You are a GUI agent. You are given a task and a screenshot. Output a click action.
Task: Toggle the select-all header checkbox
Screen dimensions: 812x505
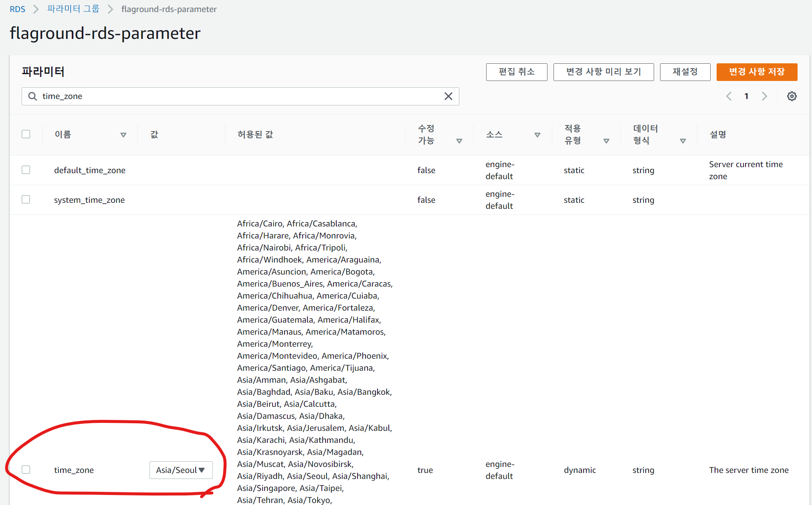pos(26,134)
